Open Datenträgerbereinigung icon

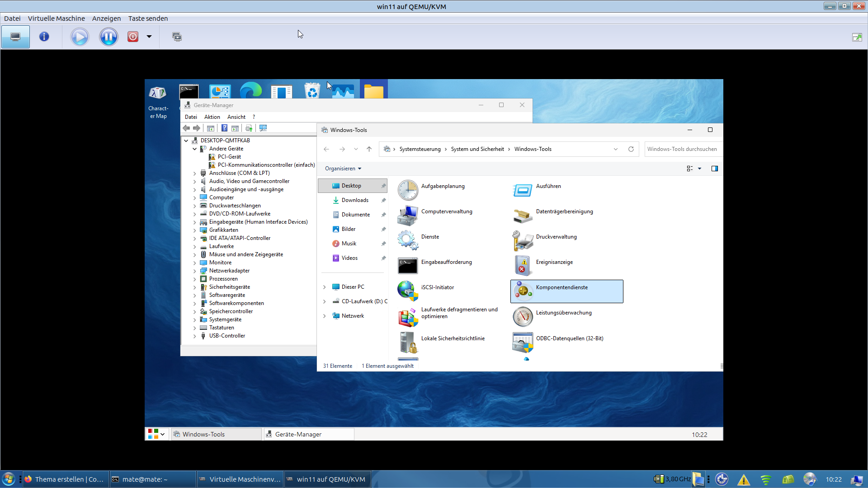click(x=523, y=216)
